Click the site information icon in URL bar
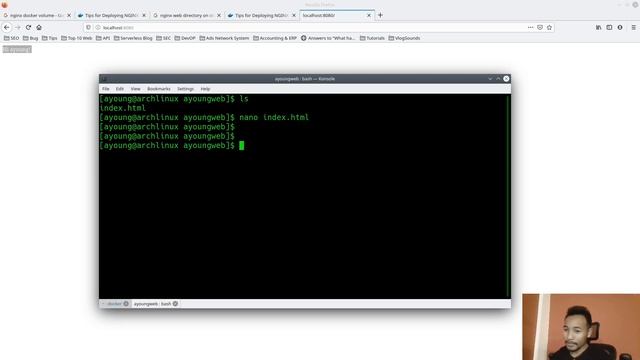The height and width of the screenshot is (360, 640). [x=98, y=27]
